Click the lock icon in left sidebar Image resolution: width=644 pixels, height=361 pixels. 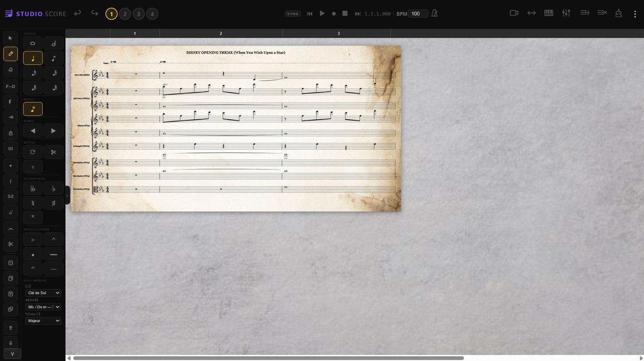10,133
